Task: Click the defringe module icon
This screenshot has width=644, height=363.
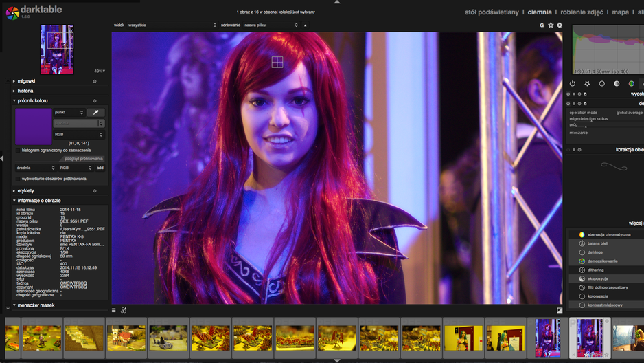Action: 582,252
